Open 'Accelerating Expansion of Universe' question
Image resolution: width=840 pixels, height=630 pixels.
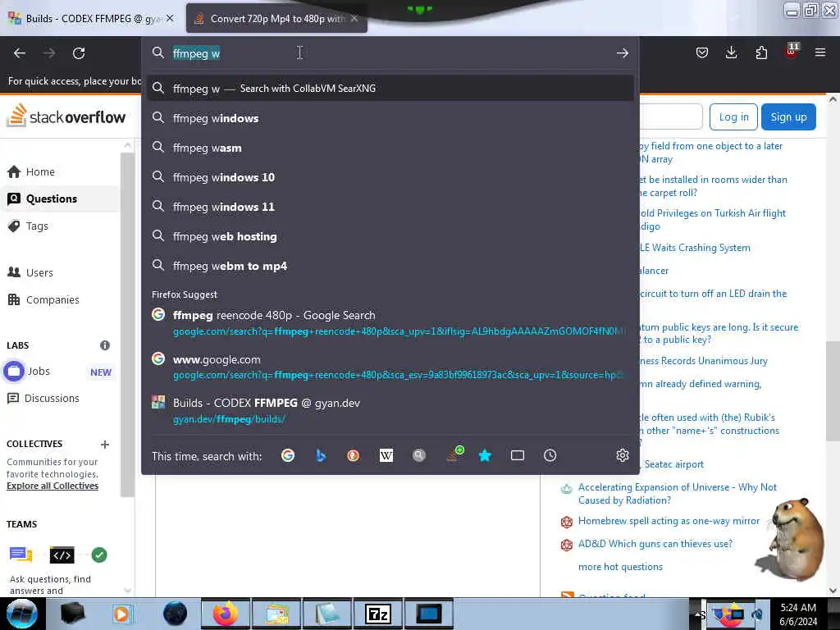677,493
